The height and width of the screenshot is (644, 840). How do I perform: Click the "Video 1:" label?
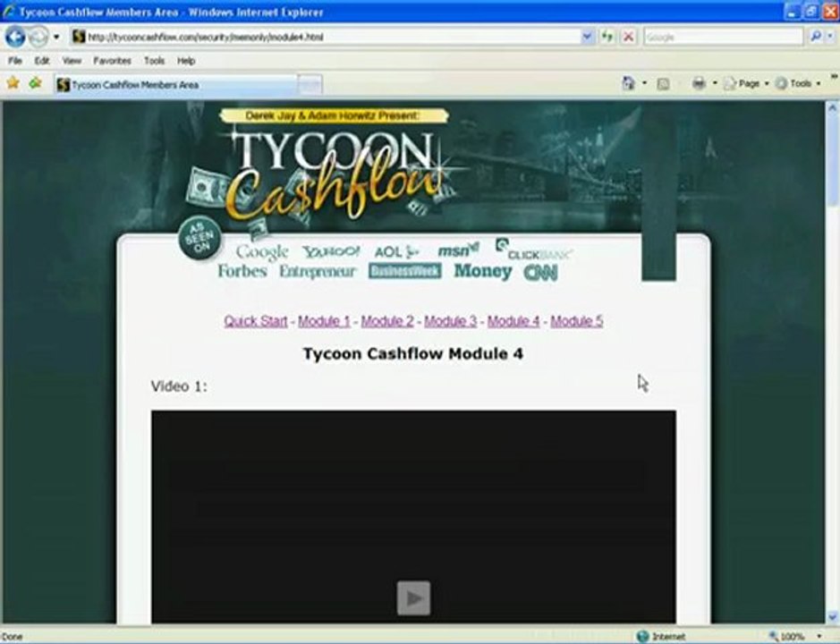click(179, 386)
